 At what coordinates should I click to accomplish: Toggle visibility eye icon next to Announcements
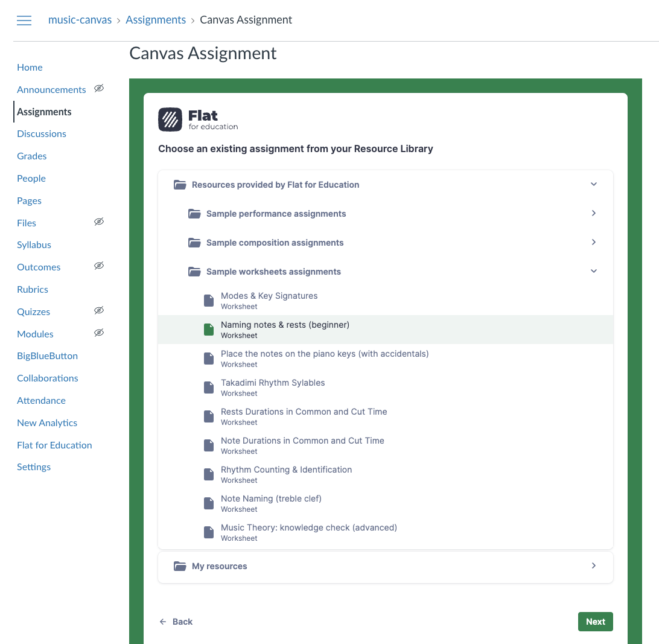click(99, 89)
